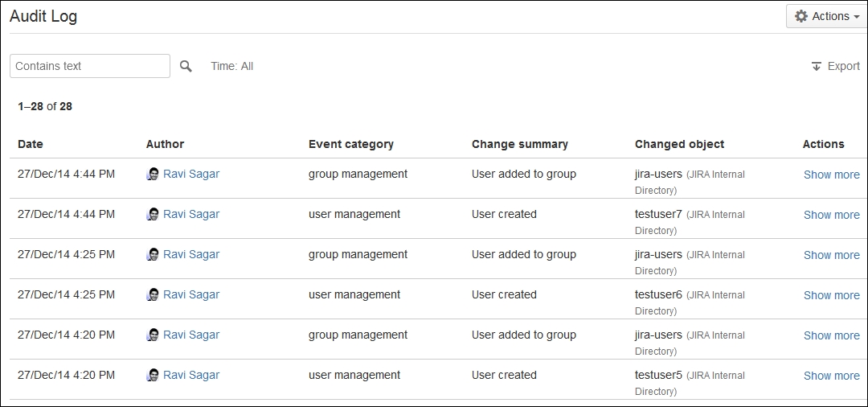
Task: Click Show more in 4:20 PM group row
Action: 832,335
